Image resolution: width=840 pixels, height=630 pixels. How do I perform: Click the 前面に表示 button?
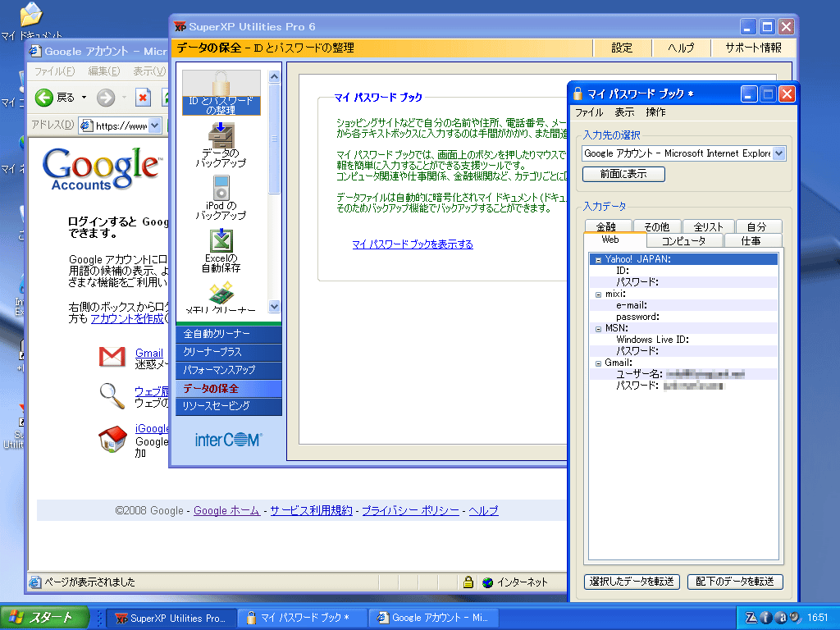(623, 174)
